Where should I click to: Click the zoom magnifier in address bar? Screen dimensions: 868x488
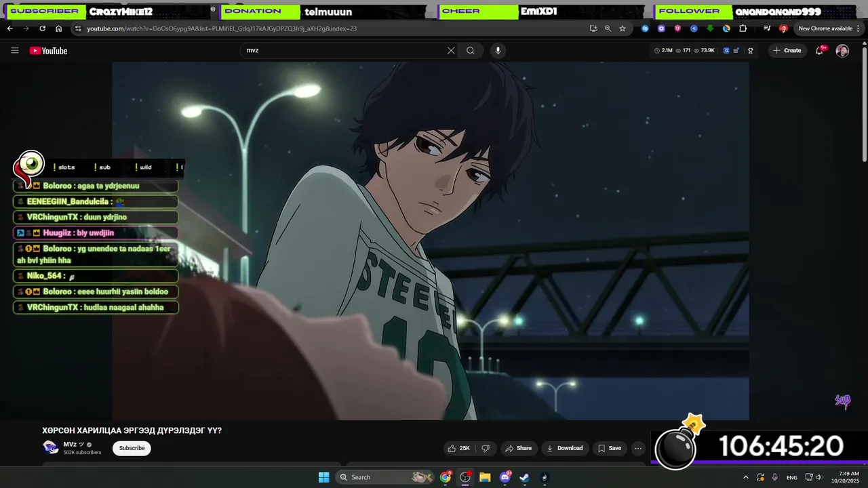(x=608, y=28)
